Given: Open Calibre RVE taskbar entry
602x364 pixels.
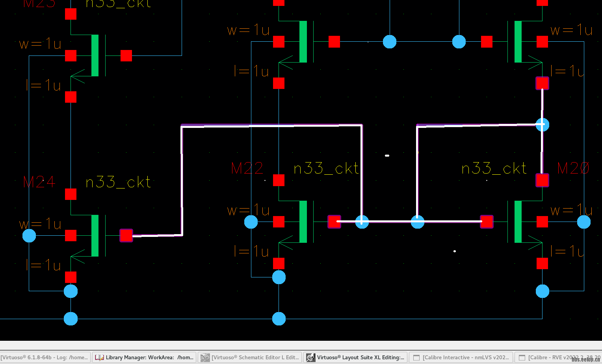Looking at the screenshot, I should tap(558, 357).
